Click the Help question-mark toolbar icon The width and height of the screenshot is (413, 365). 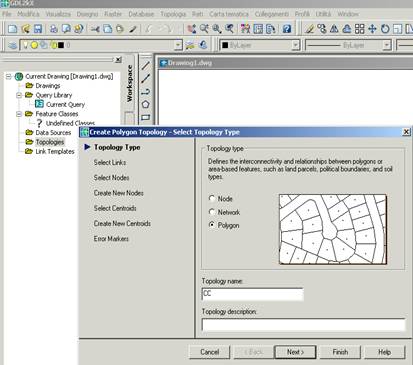tap(287, 29)
